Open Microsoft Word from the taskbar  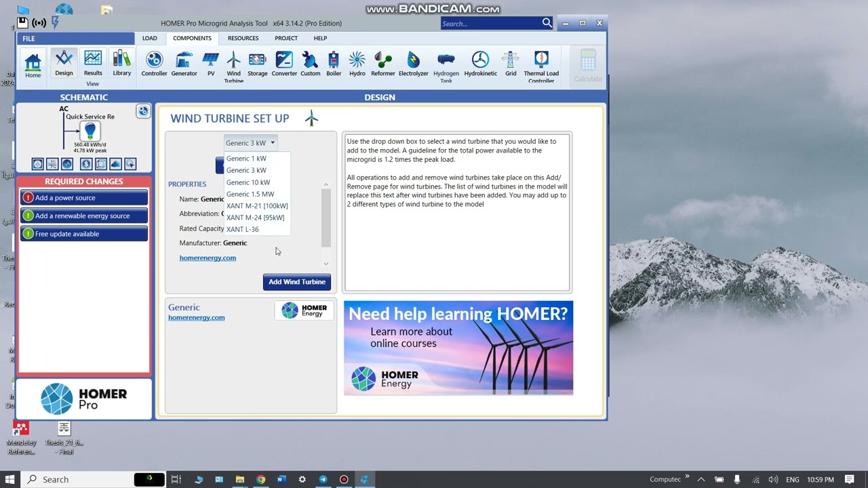click(281, 479)
